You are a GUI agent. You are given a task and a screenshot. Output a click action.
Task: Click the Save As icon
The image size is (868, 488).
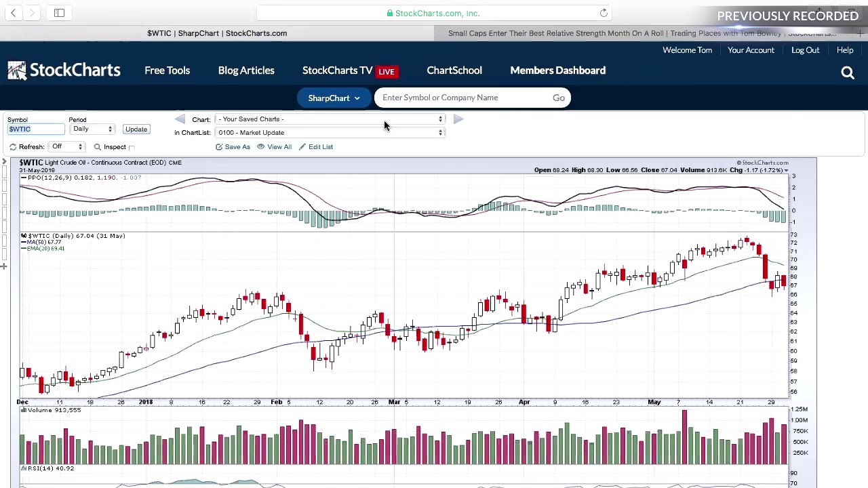pyautogui.click(x=219, y=147)
